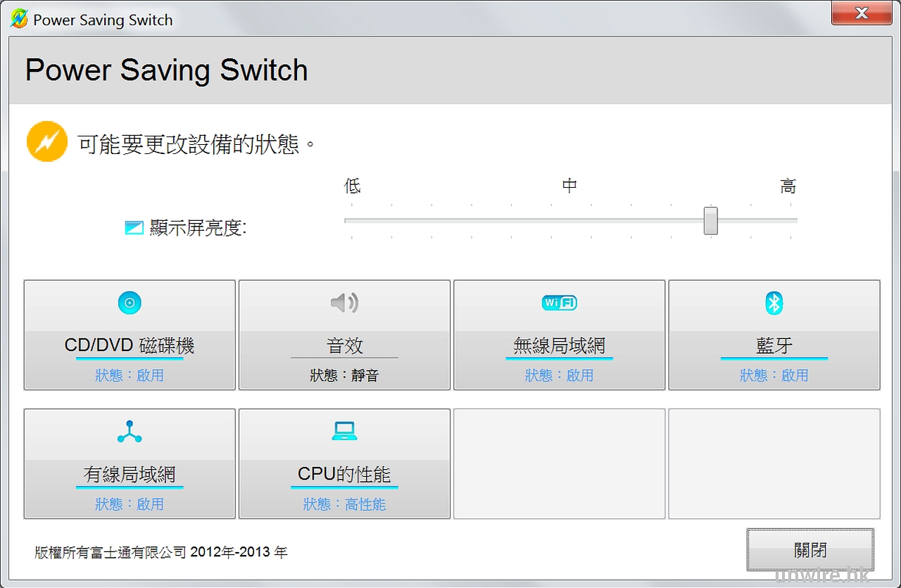Click the CD/DVD disc icon

(130, 303)
